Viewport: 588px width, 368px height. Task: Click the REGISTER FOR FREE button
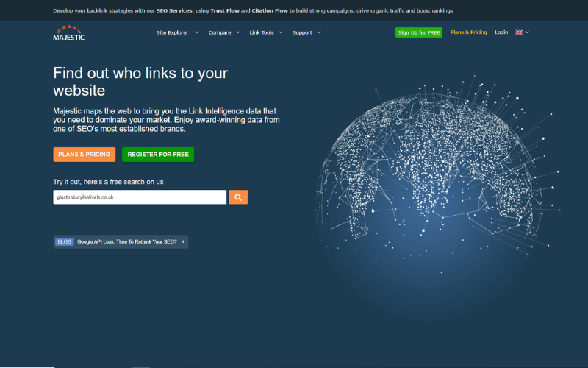tap(158, 155)
